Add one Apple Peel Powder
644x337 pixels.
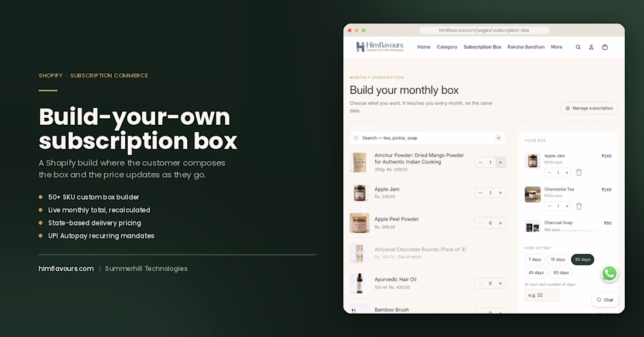pos(500,223)
